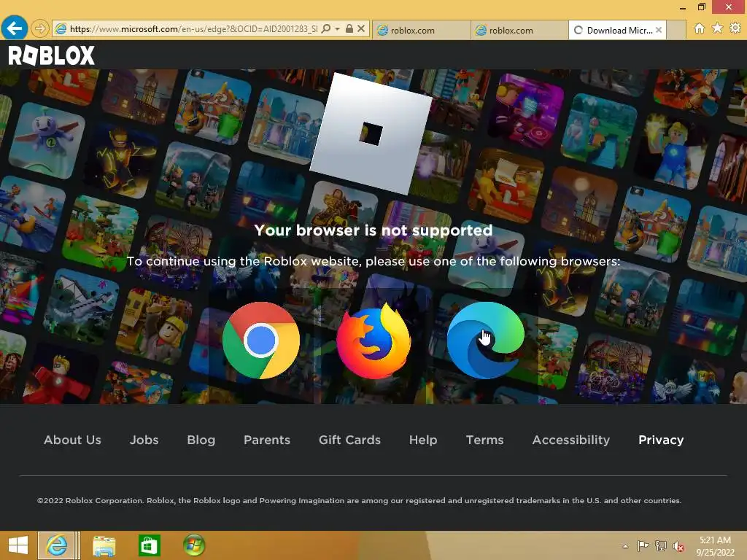Screen dimensions: 747x560
Task: Click the muted volume tray icon
Action: click(678, 546)
